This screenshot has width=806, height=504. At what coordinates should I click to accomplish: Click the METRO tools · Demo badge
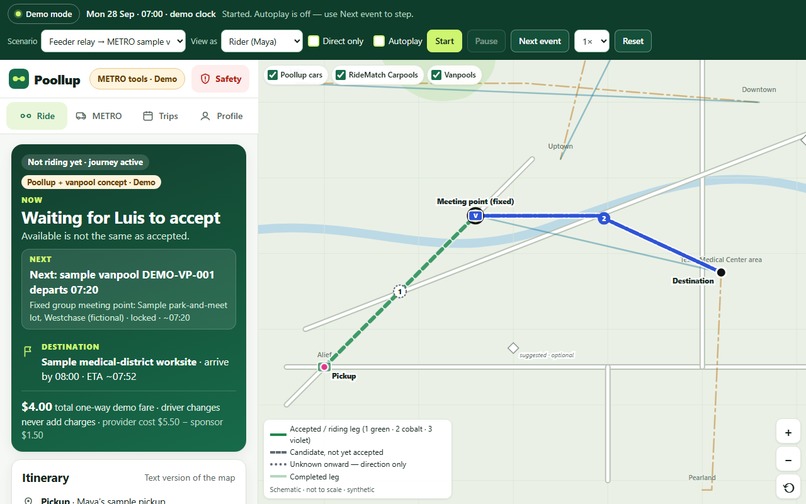[137, 79]
